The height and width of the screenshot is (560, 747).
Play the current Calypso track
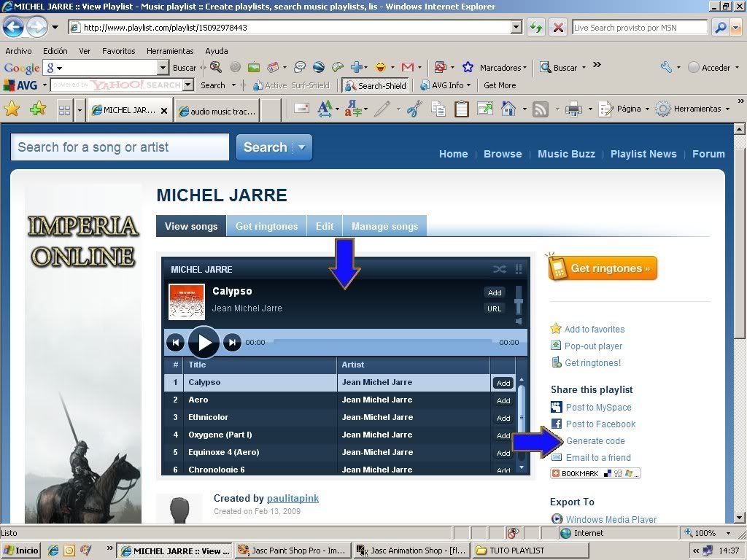tap(204, 342)
